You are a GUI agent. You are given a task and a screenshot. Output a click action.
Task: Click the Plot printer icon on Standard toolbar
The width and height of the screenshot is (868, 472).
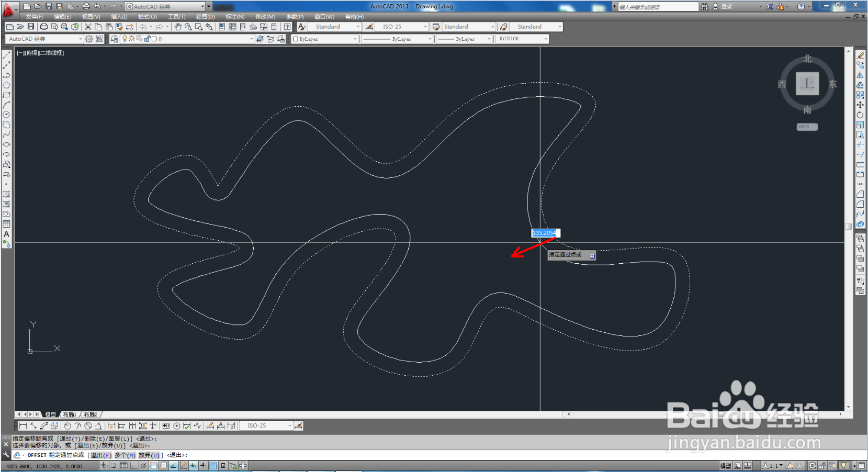[44, 27]
